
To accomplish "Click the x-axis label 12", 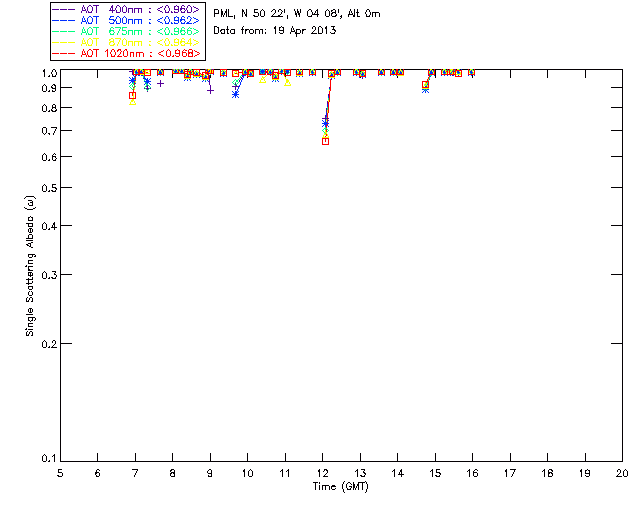I will 322,474.
